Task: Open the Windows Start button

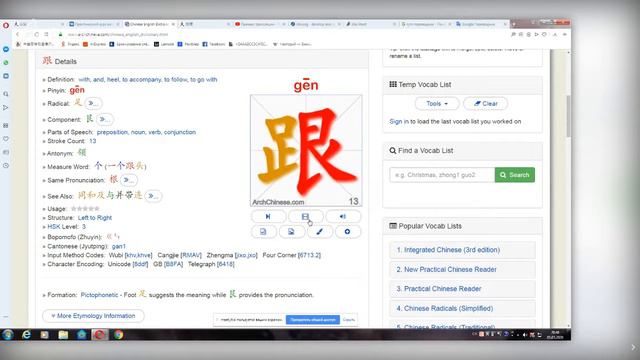Action: [7, 335]
